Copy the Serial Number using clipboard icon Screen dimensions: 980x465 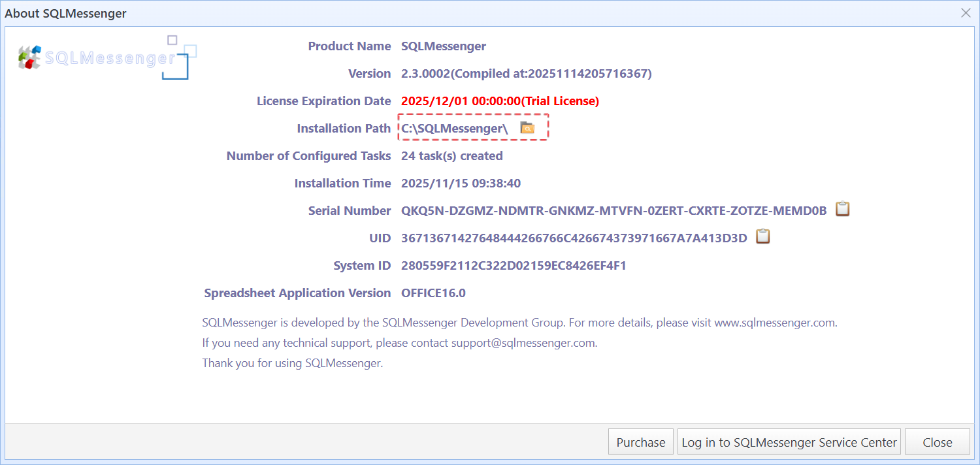coord(842,209)
